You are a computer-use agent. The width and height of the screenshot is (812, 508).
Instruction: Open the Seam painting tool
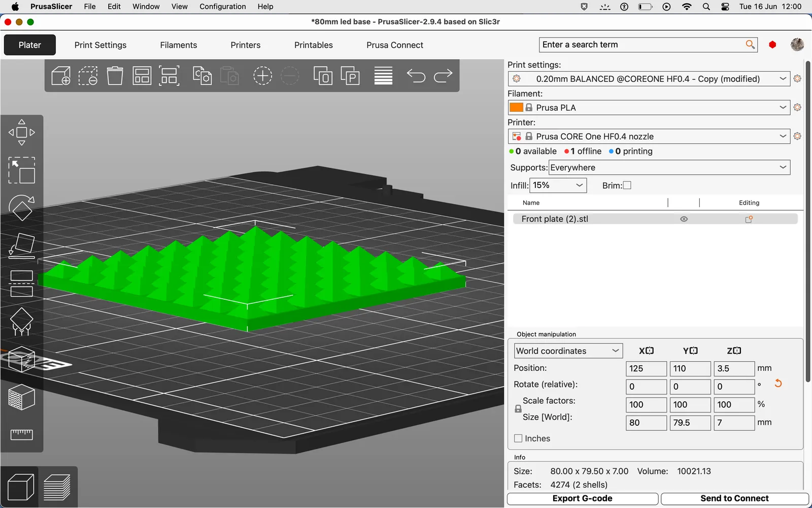(22, 360)
